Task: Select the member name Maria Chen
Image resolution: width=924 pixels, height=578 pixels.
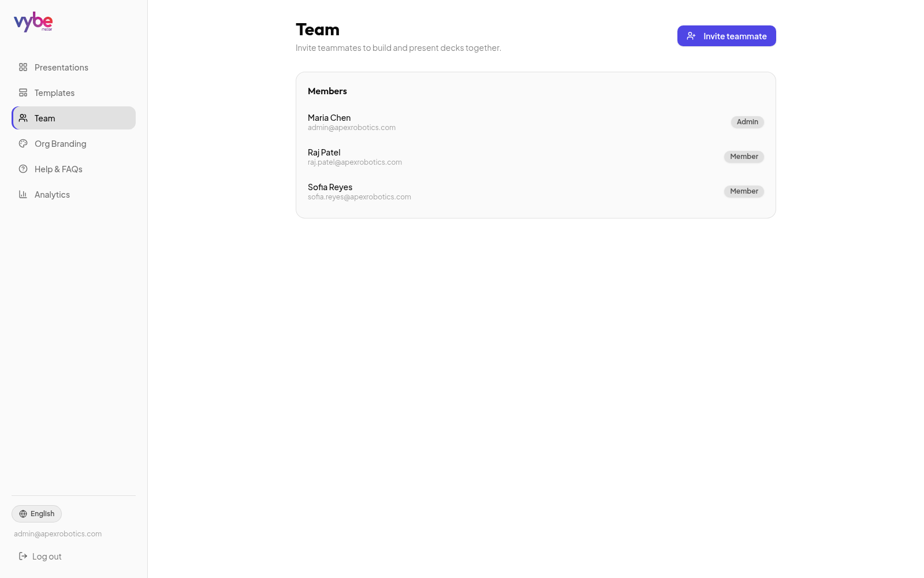Action: [329, 118]
